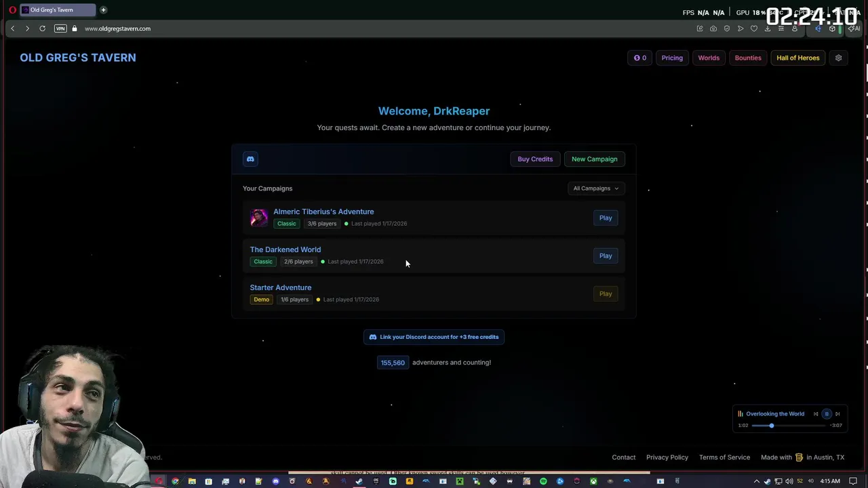
Task: Reload the current page
Action: point(42,28)
